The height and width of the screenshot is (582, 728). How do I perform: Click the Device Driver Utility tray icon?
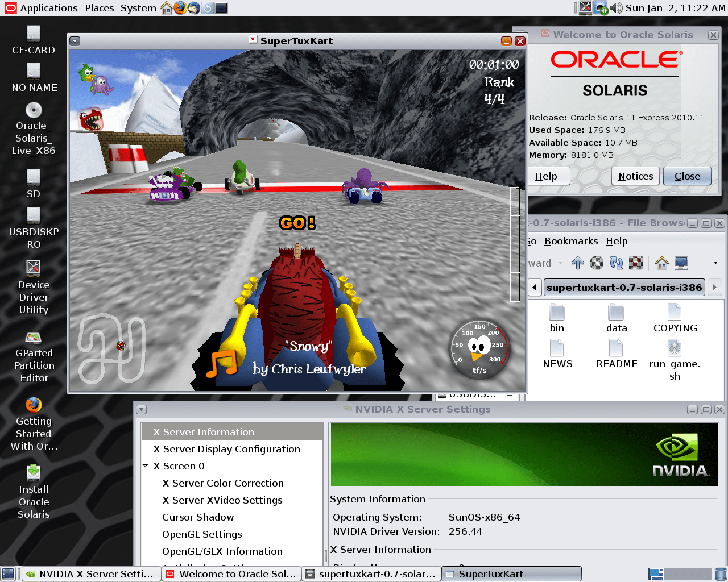tap(586, 8)
